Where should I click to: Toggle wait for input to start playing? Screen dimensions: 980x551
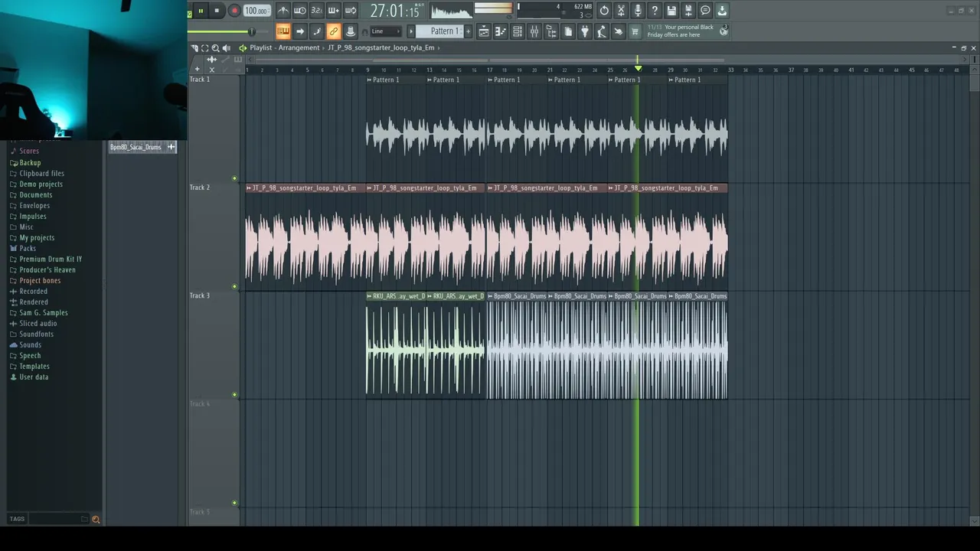(300, 11)
